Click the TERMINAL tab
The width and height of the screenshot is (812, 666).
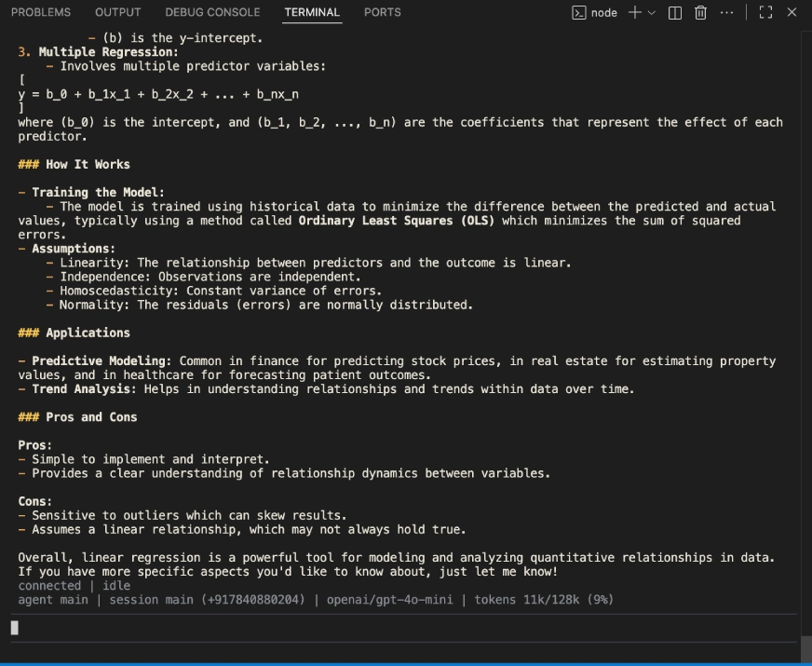tap(312, 12)
